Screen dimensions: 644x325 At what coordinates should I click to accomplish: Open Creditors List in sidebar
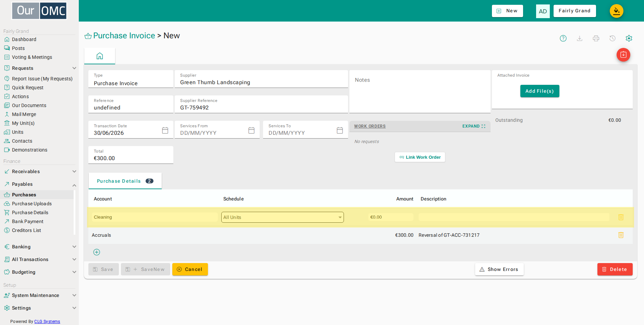point(26,230)
